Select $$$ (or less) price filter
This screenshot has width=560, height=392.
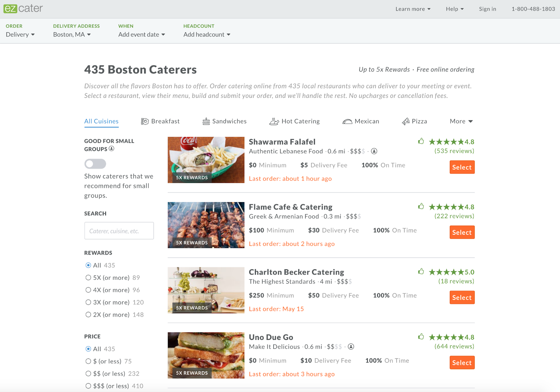coord(88,386)
